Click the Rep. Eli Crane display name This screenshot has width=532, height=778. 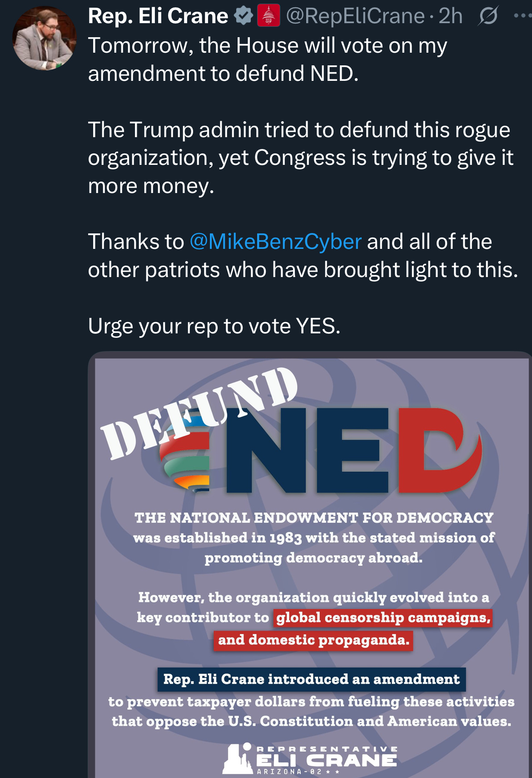158,16
